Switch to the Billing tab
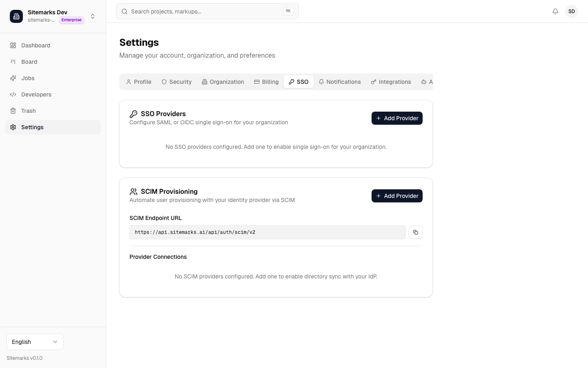Image resolution: width=588 pixels, height=368 pixels. [266, 82]
